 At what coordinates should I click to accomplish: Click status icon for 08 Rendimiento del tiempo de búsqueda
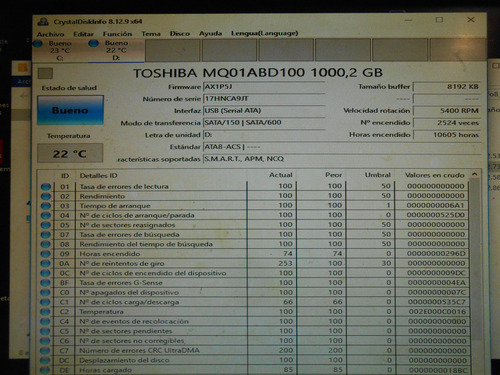(46, 245)
